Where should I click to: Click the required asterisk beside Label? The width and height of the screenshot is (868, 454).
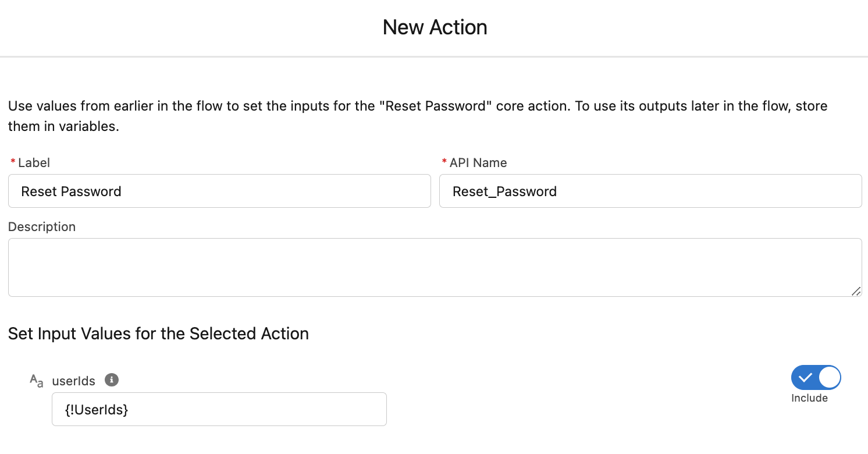pos(12,162)
